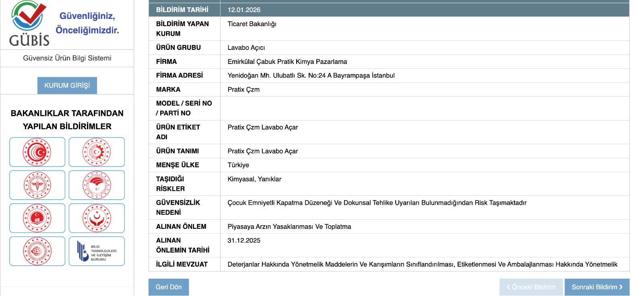Go to Sonraki Bildirim
This screenshot has width=644, height=296.
click(x=597, y=287)
